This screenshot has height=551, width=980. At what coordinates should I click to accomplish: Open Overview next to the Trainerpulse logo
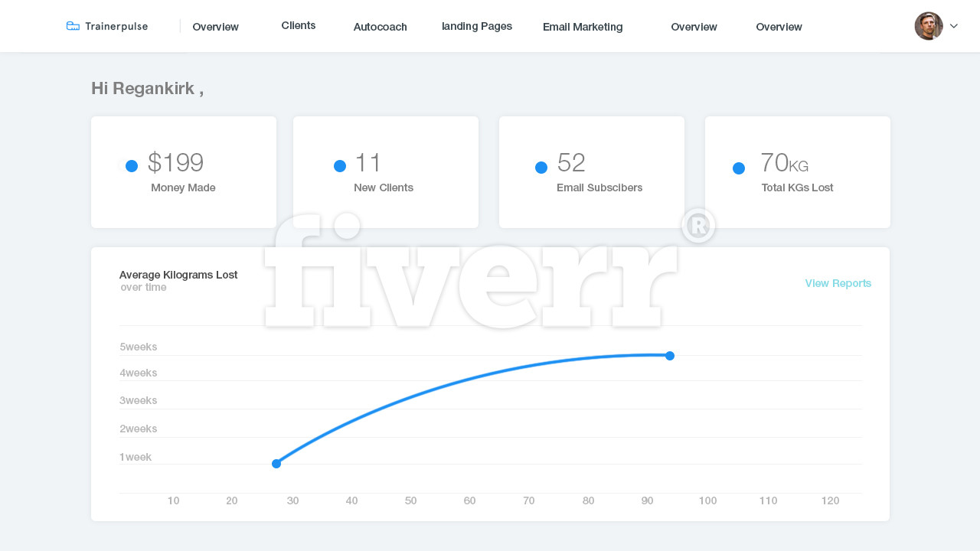pos(215,27)
